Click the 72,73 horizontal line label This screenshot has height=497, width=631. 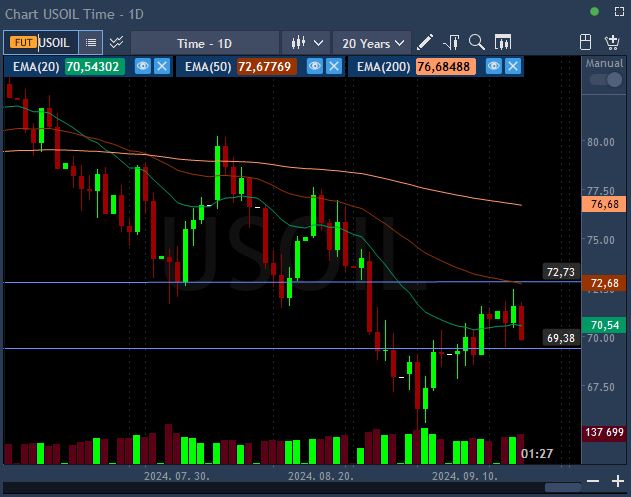pos(561,272)
